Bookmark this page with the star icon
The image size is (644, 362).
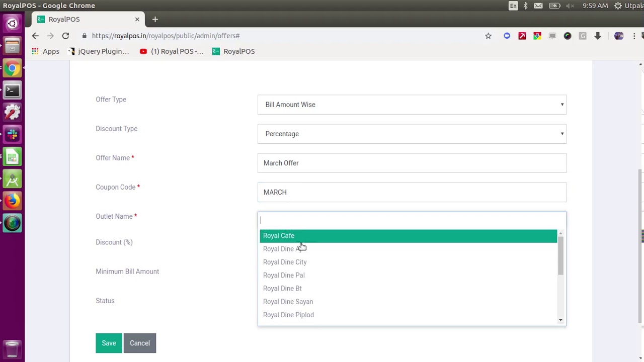coord(488,36)
